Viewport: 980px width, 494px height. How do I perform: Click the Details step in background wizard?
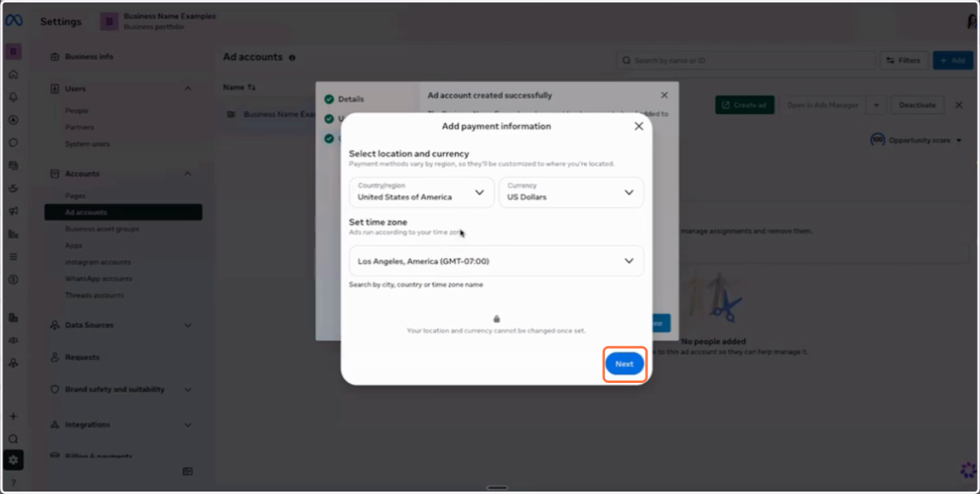[x=345, y=99]
